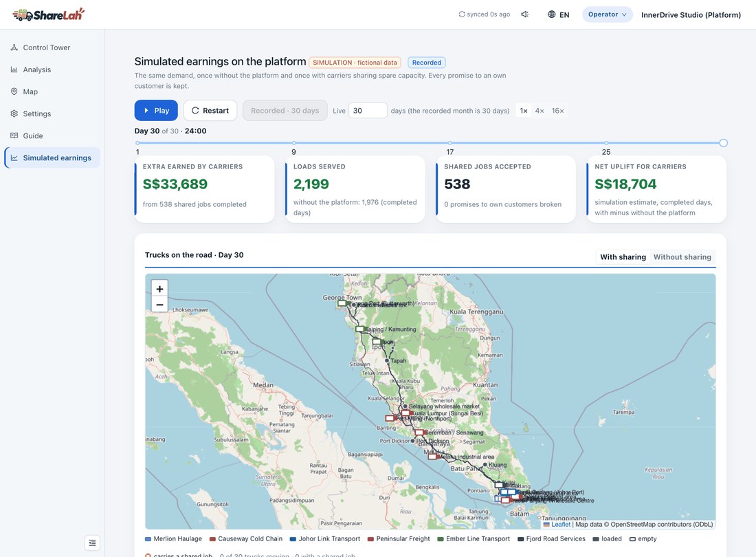
Task: Click the Loads Served card
Action: (x=355, y=189)
